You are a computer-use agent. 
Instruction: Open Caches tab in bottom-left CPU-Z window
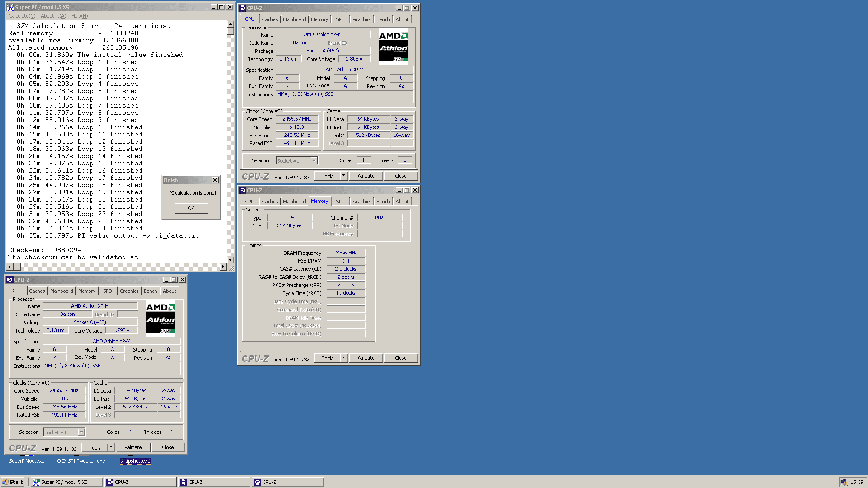click(37, 291)
